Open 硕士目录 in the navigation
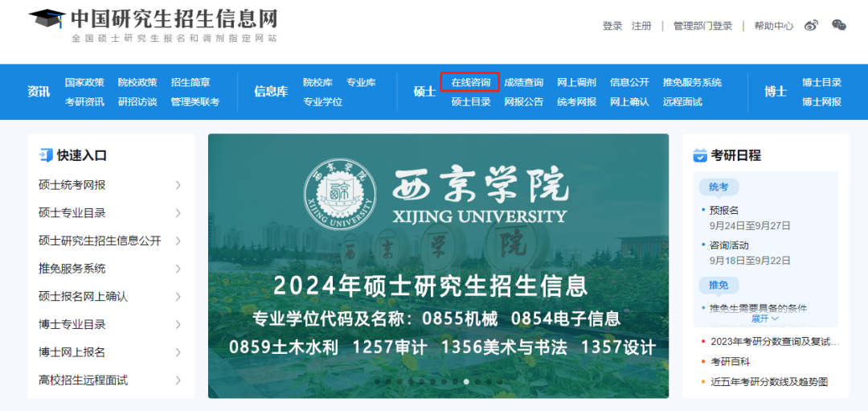Screen dimensions: 868x411 pyautogui.click(x=470, y=102)
